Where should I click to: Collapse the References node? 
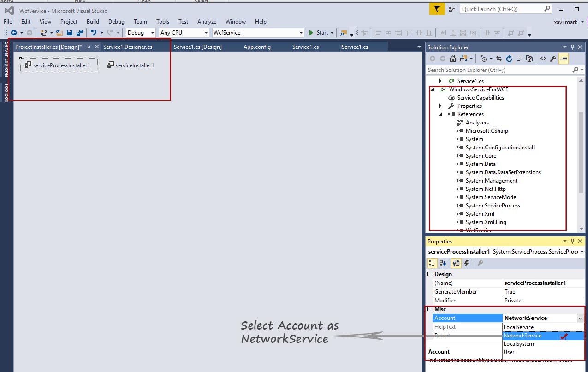[x=440, y=114]
